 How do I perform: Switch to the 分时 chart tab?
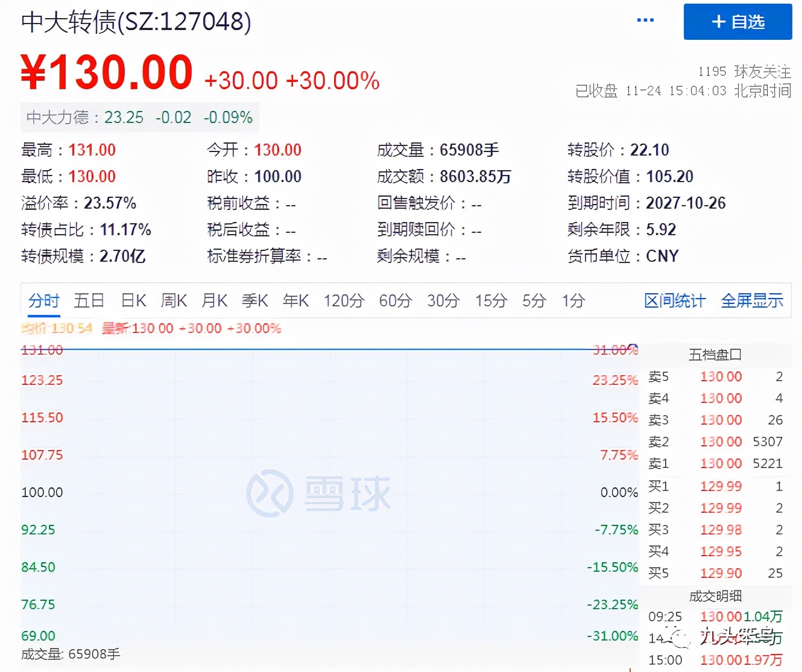tap(43, 300)
